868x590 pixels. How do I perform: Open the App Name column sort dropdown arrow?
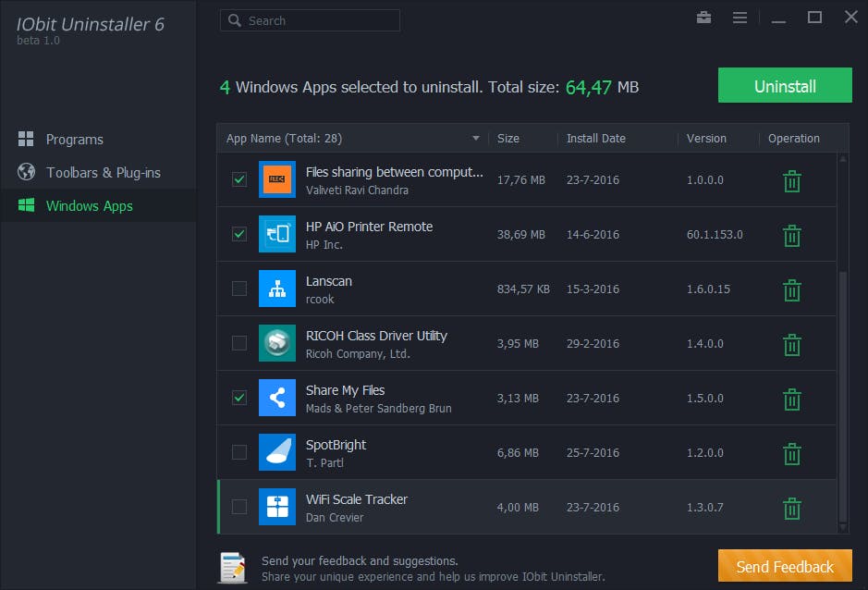click(475, 138)
